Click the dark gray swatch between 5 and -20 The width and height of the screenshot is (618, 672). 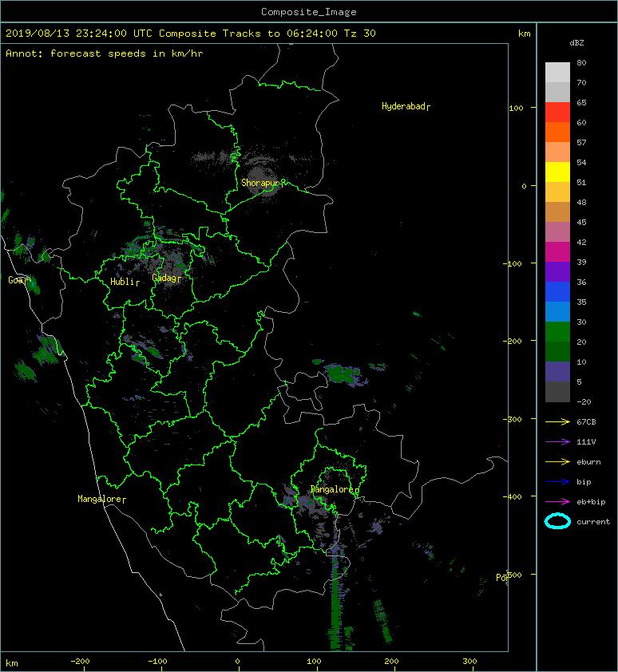[557, 392]
